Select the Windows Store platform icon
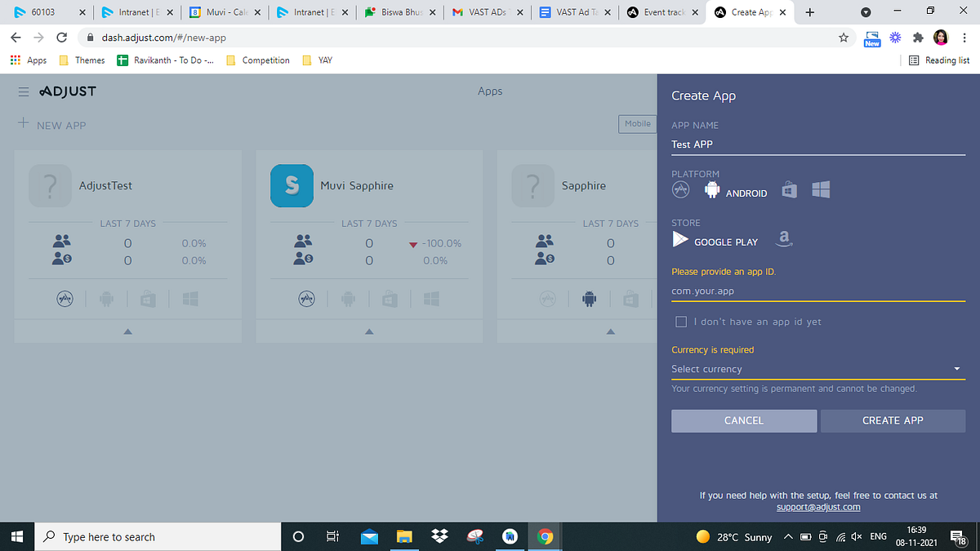The height and width of the screenshot is (551, 980). 789,189
